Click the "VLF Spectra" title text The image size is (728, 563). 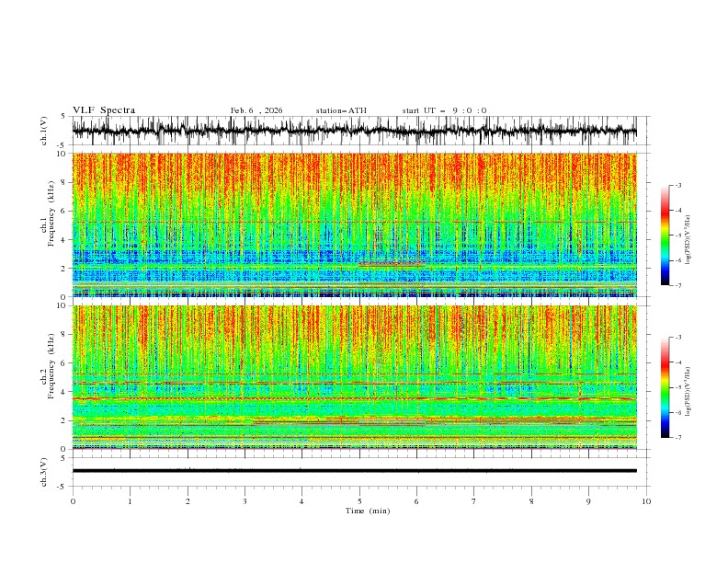pos(104,110)
